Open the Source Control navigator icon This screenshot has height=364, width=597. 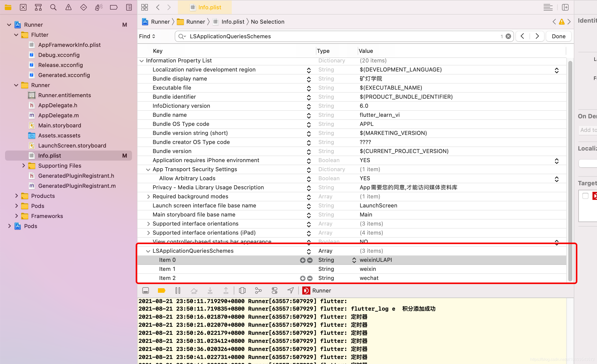tap(23, 7)
